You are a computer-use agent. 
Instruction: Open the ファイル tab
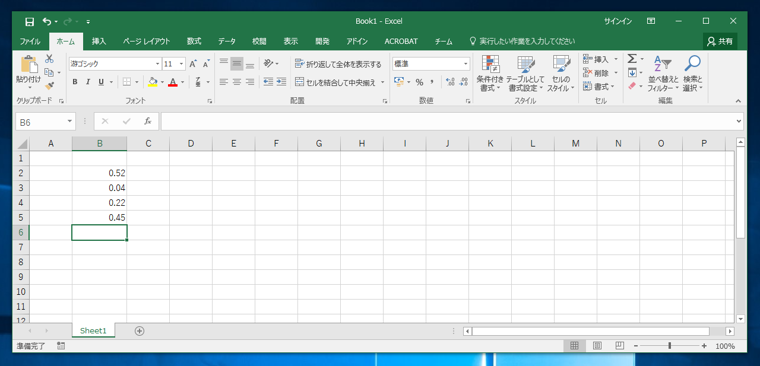point(30,41)
